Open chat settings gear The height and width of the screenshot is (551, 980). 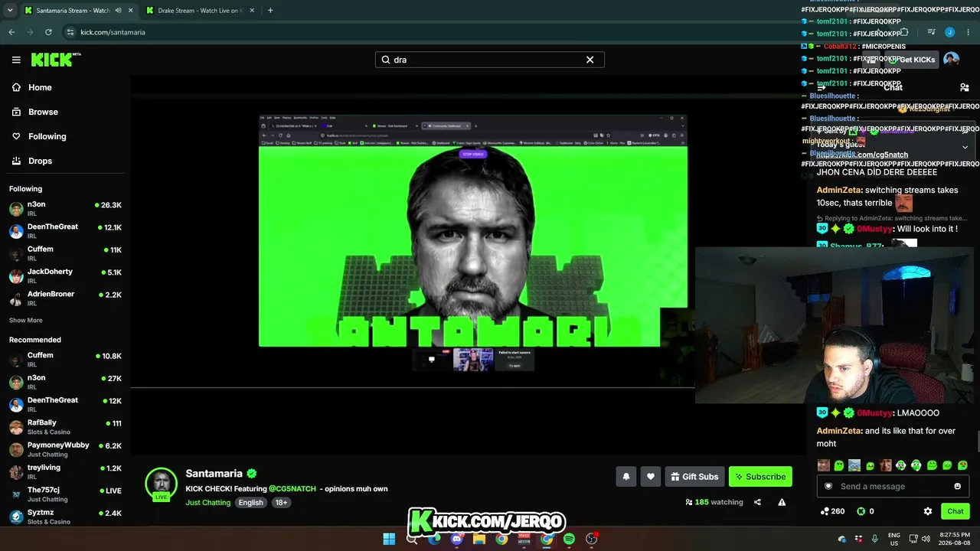[x=927, y=511]
